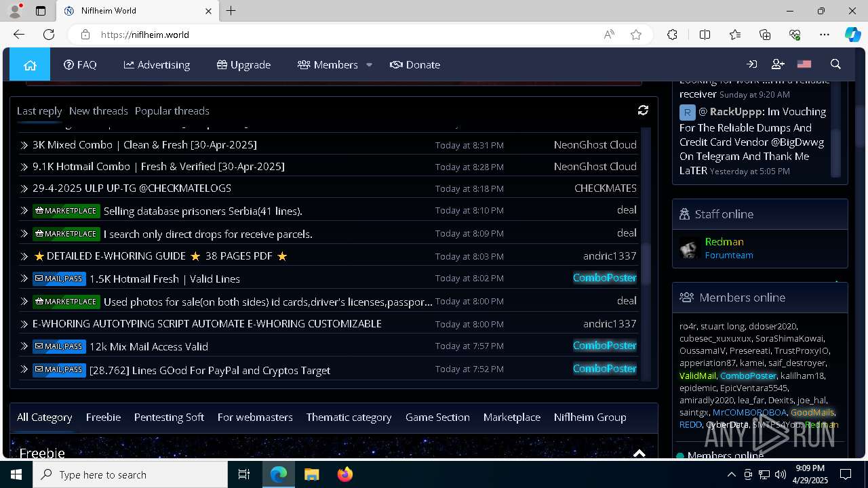Image resolution: width=868 pixels, height=488 pixels.
Task: Open NeonGhost Cloud profile on 3K Mixed row
Action: click(595, 144)
